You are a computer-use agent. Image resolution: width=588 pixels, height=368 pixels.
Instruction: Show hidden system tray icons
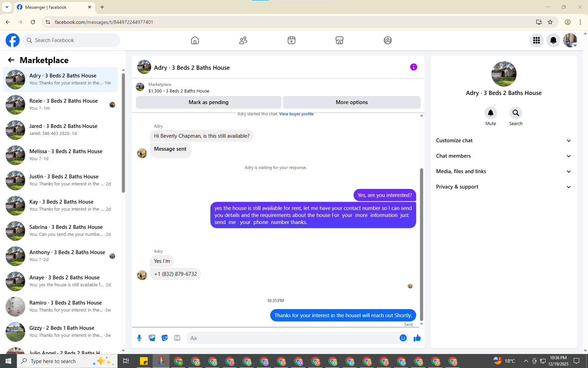[526, 361]
